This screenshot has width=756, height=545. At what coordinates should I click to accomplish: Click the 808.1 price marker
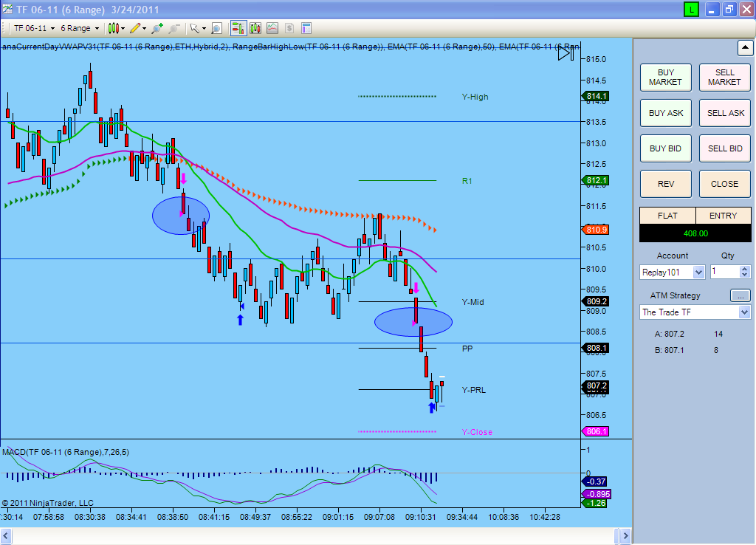point(597,348)
